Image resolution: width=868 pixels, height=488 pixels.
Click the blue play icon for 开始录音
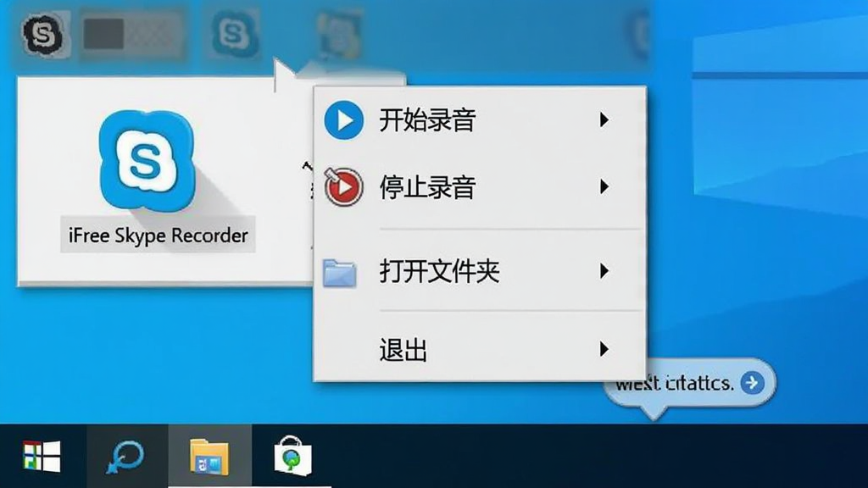point(344,119)
